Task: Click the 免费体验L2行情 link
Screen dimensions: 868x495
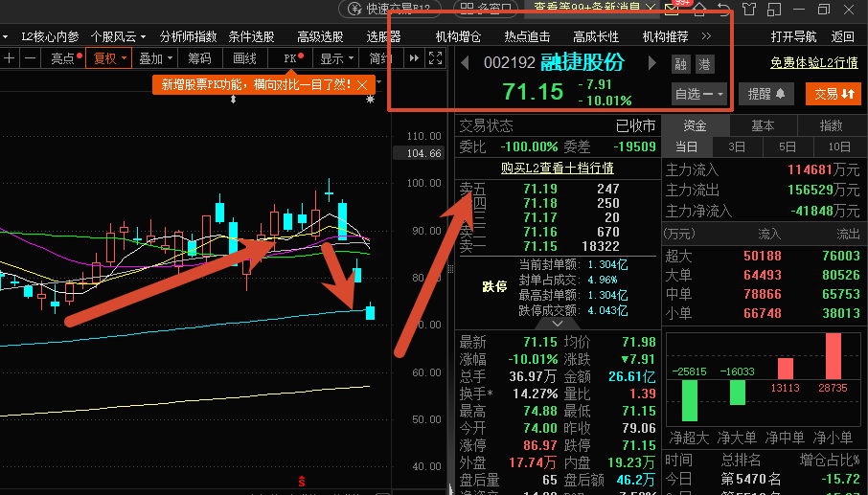Action: pos(813,63)
